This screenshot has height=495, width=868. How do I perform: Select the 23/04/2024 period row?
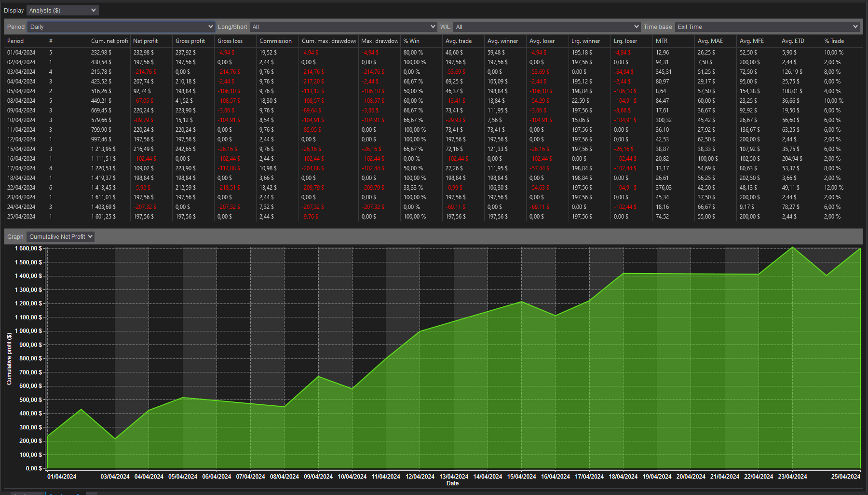pyautogui.click(x=434, y=197)
